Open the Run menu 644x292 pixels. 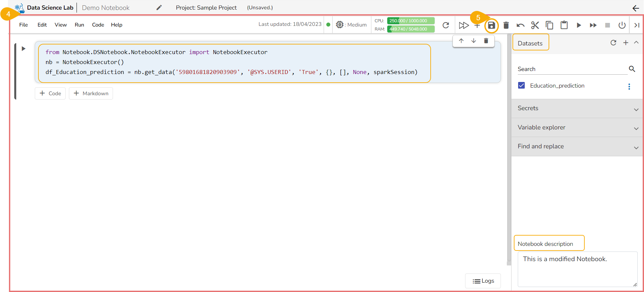click(x=79, y=25)
